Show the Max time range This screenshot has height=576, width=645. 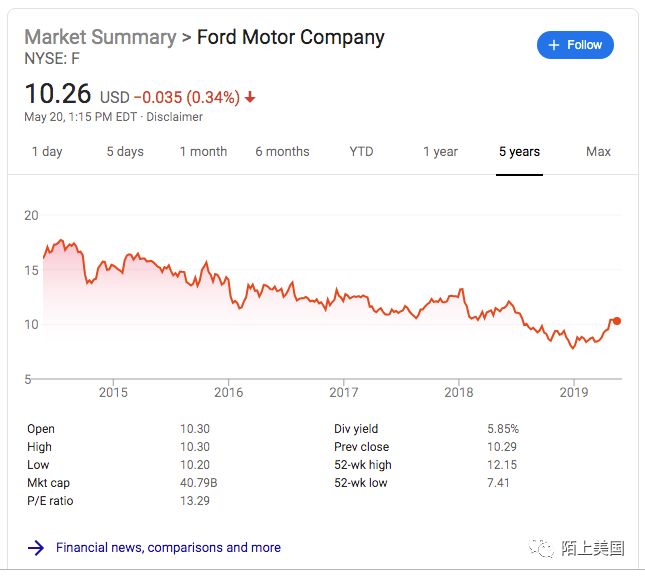pyautogui.click(x=598, y=152)
